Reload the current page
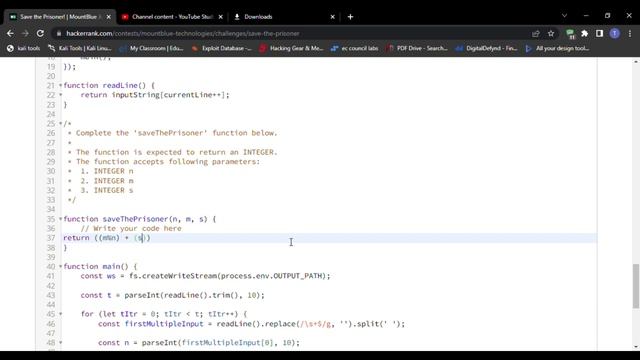The image size is (640, 360). pos(40,33)
